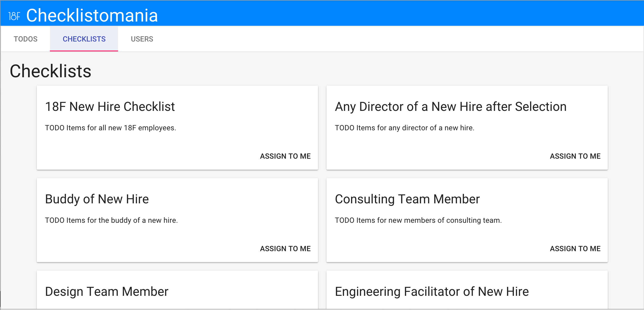Assign Buddy of New Hire to me

285,249
